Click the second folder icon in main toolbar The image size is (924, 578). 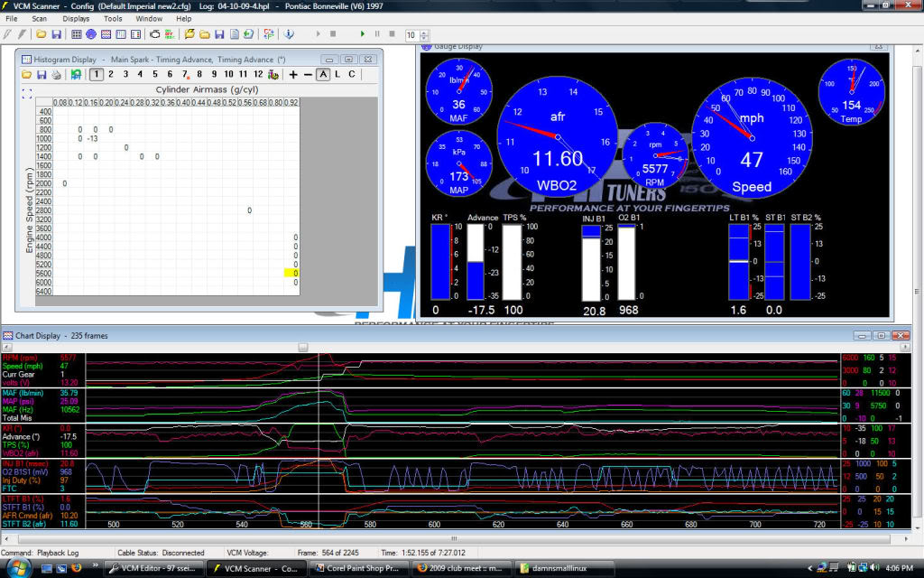205,34
